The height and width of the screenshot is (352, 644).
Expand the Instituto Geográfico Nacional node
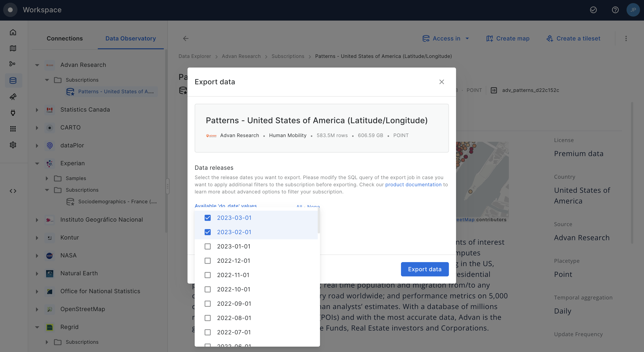[37, 220]
